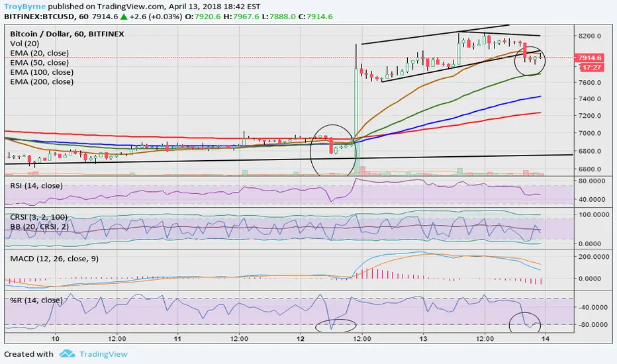The image size is (617, 364).
Task: Click the 7400.0 price axis label
Action: (x=589, y=99)
